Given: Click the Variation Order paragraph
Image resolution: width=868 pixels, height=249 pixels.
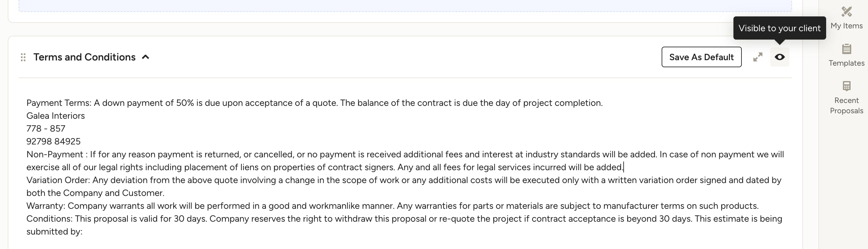Looking at the screenshot, I should pyautogui.click(x=404, y=186).
